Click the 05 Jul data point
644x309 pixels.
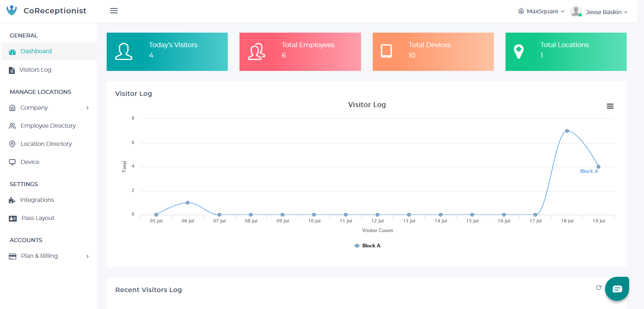(156, 215)
